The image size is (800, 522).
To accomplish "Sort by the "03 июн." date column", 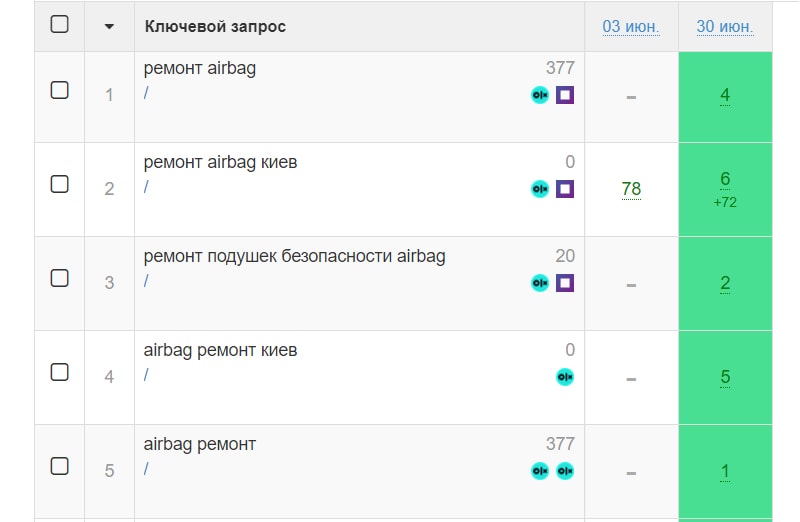I will tap(631, 26).
